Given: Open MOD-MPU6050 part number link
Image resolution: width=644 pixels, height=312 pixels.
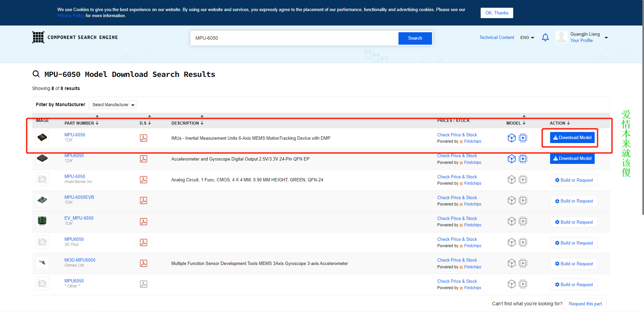Looking at the screenshot, I should coord(80,260).
